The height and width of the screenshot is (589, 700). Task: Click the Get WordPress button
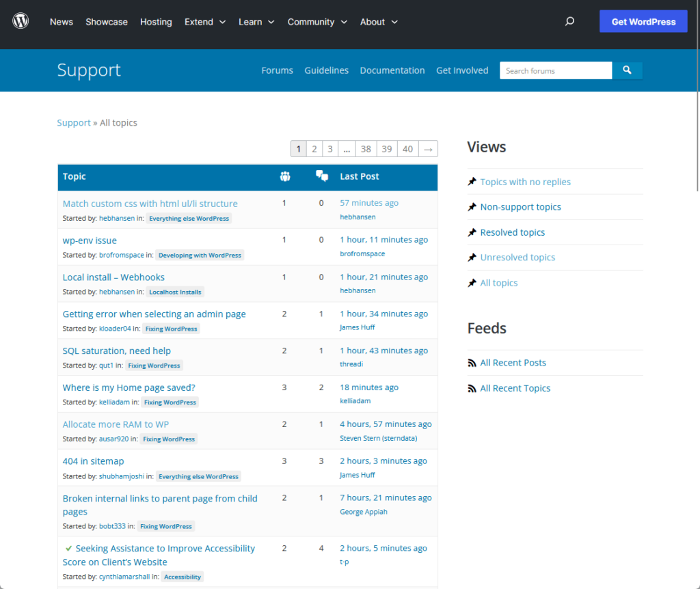(643, 21)
